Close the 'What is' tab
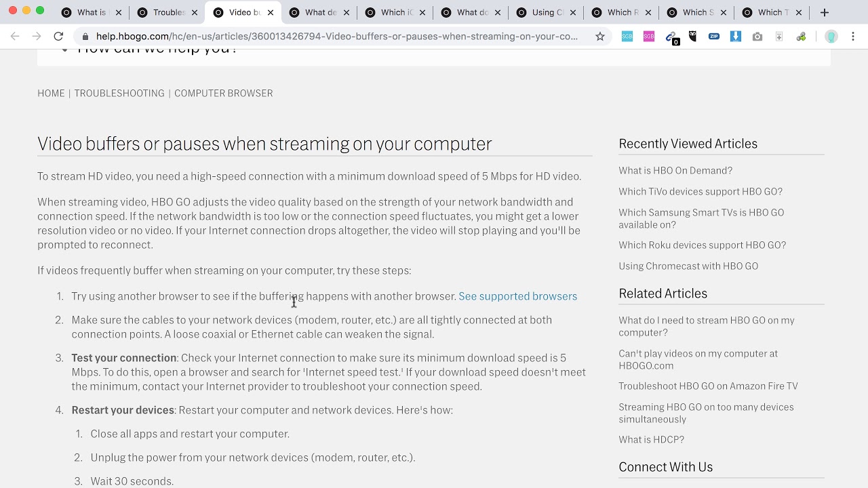This screenshot has width=868, height=488. point(119,12)
